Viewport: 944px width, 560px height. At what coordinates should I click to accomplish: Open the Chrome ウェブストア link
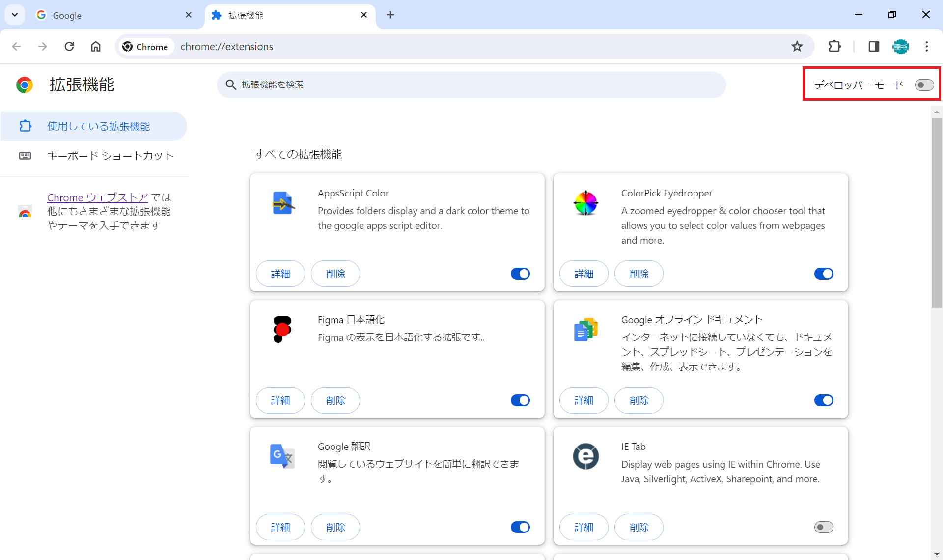tap(97, 197)
